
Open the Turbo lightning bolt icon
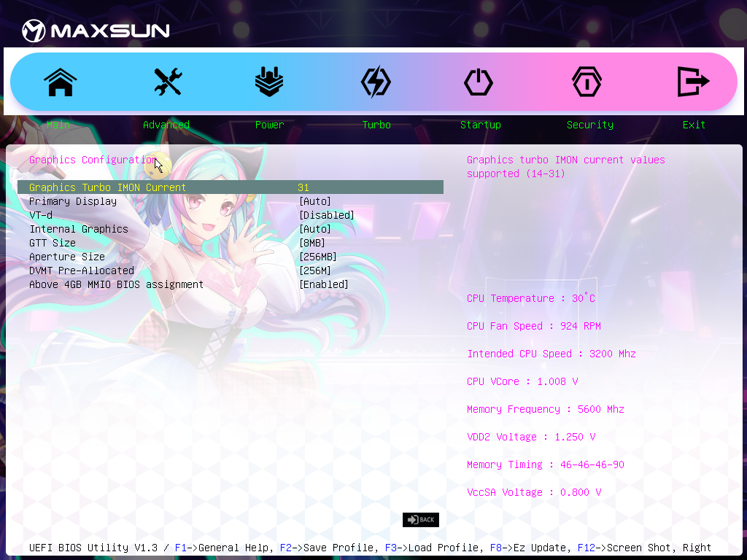[x=376, y=82]
